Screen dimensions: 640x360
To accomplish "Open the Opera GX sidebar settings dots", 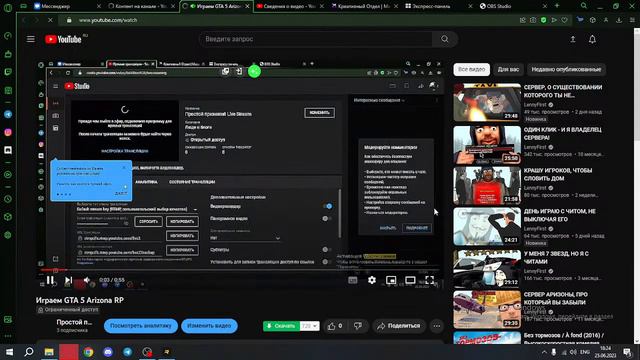I will (x=8, y=336).
